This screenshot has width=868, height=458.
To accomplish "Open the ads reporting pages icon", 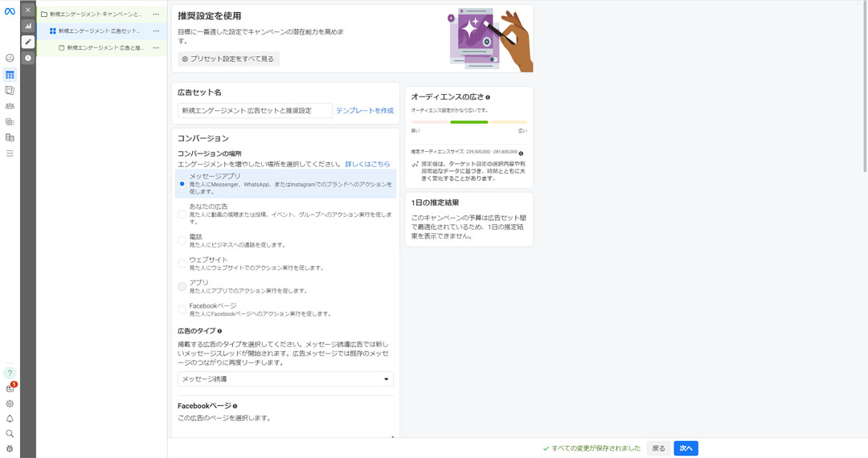I will [10, 90].
